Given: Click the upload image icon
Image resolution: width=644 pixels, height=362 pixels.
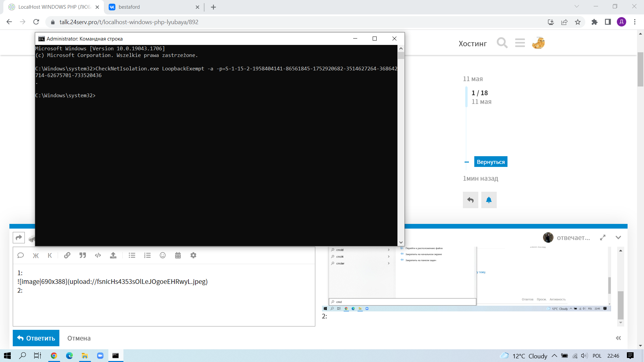Looking at the screenshot, I should pos(113,255).
